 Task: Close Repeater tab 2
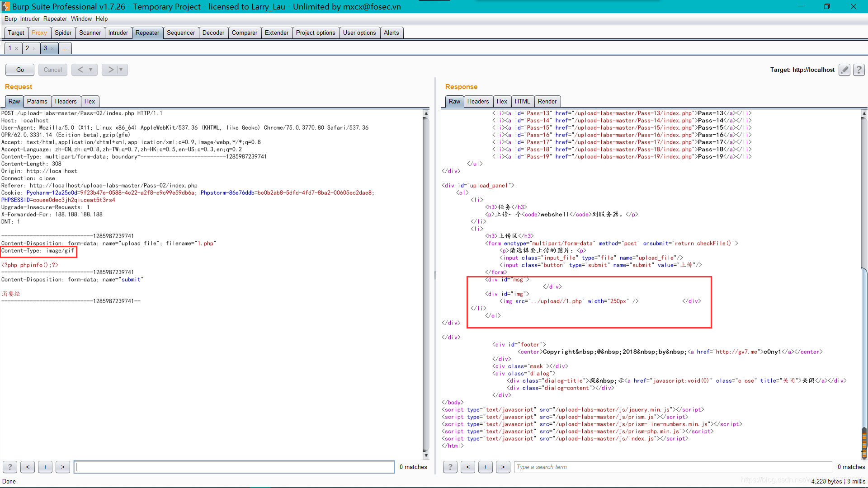click(34, 48)
